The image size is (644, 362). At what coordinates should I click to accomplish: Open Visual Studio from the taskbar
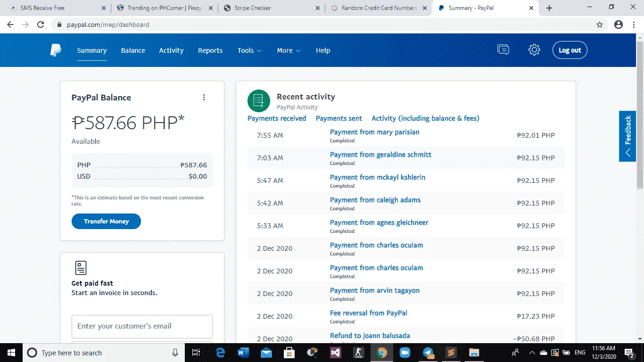point(336,353)
